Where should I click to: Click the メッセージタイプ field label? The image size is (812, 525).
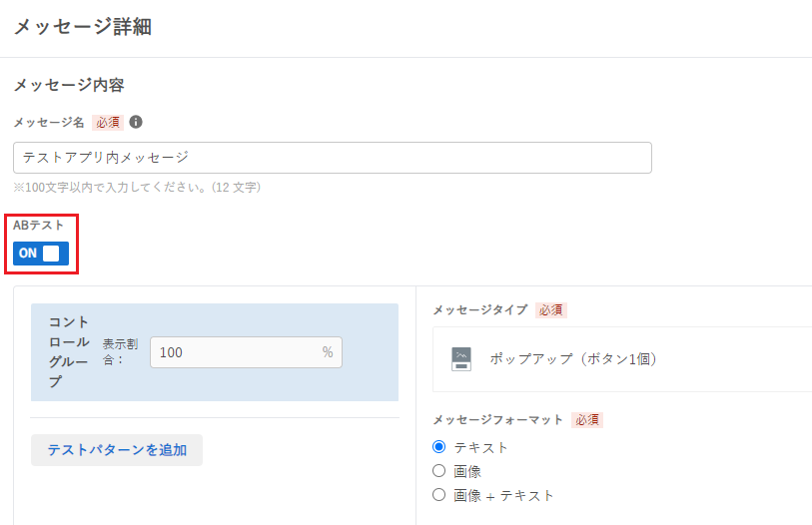pos(480,310)
